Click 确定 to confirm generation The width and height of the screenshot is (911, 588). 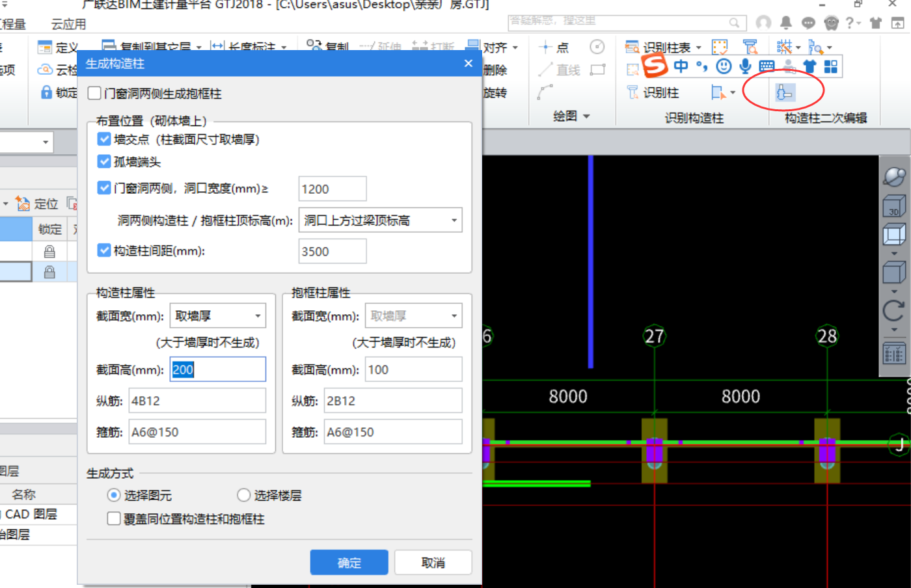click(x=349, y=562)
